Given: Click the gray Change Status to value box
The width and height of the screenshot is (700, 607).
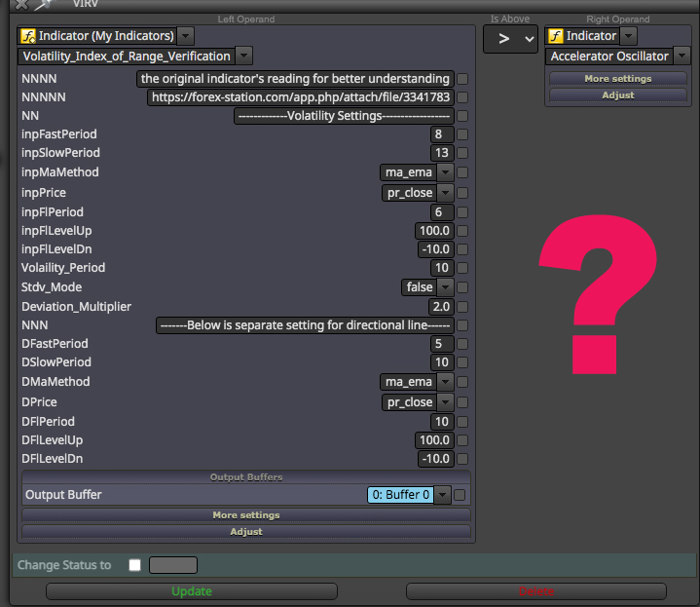Looking at the screenshot, I should 173,565.
